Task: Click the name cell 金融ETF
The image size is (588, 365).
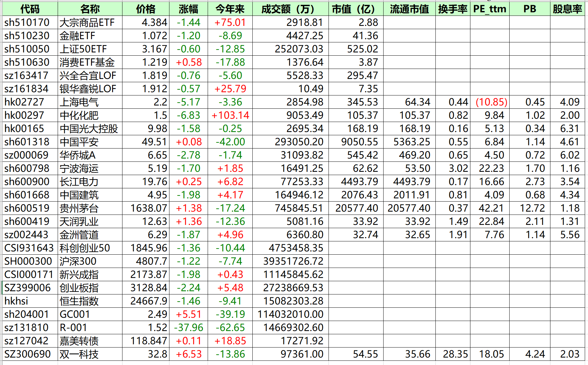Action: pos(90,36)
